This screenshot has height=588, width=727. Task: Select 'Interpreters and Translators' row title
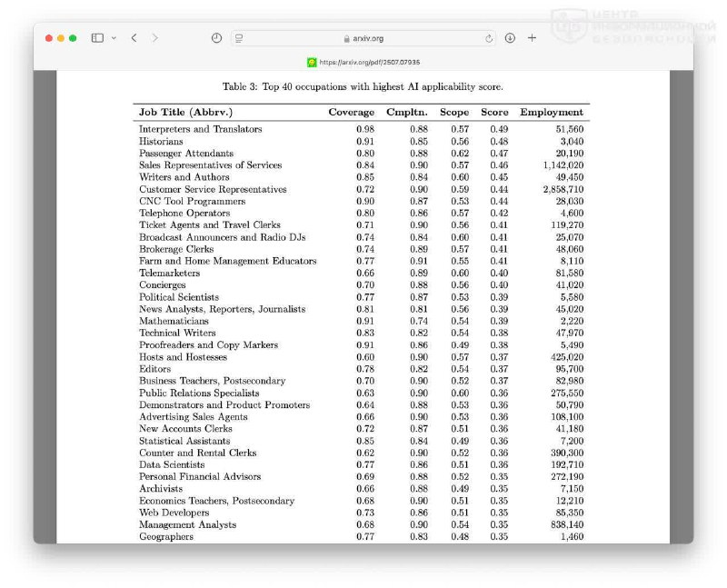click(x=200, y=129)
